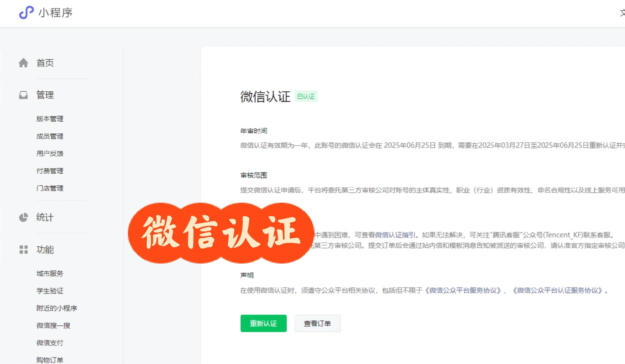Open 学生验证 feature page
Screen dimensions: 625x364
pos(50,291)
